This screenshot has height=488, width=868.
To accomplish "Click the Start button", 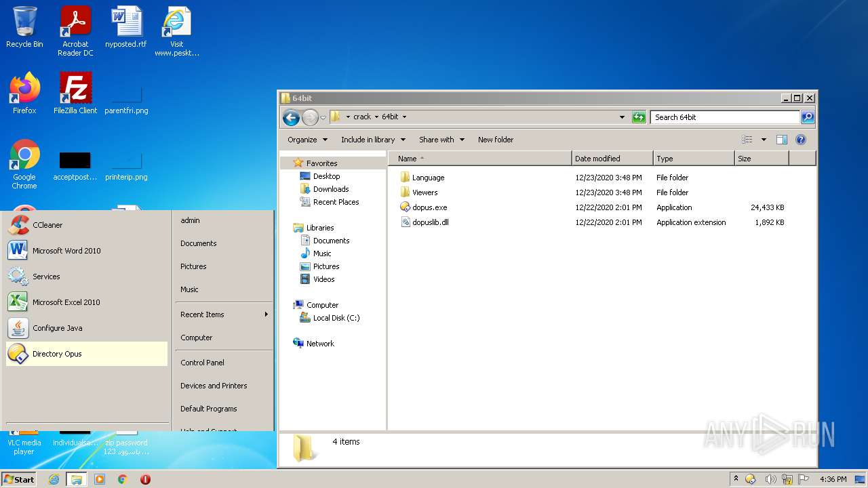I will (x=19, y=479).
